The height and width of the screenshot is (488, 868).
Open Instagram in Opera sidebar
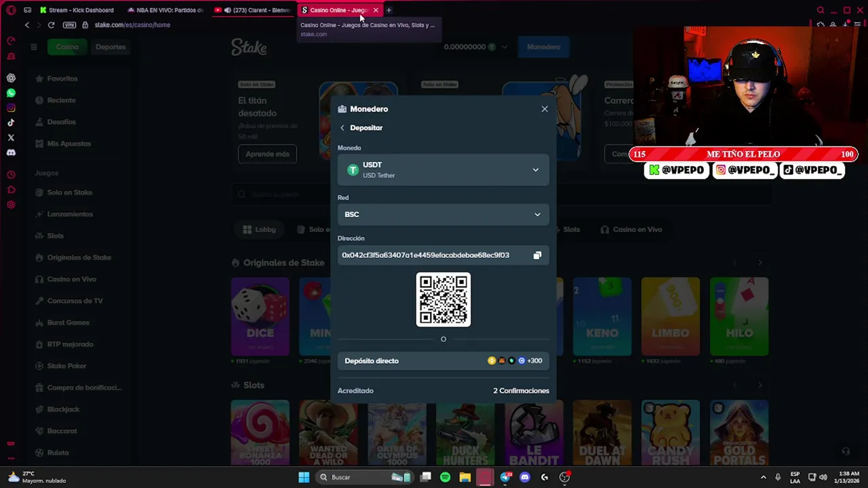pyautogui.click(x=11, y=108)
